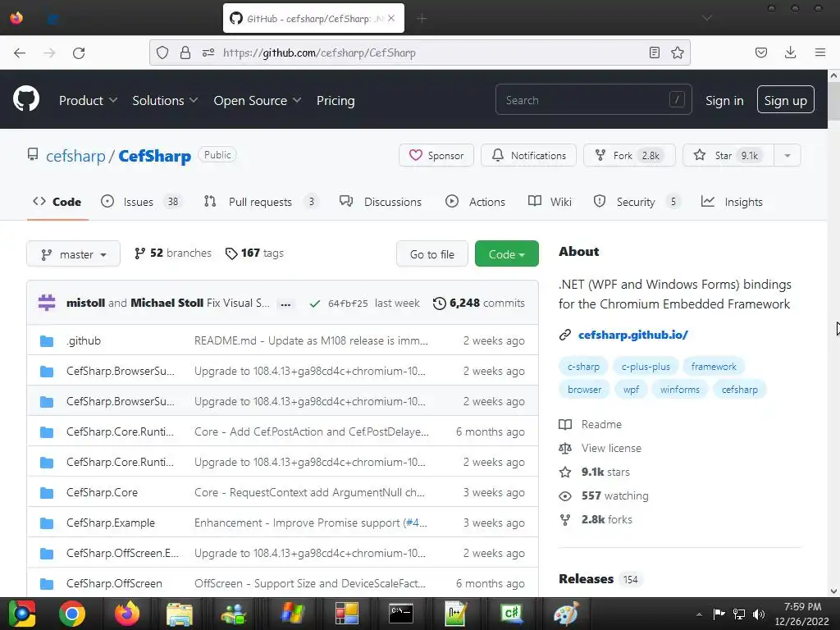This screenshot has height=630, width=840.
Task: Open command prompt from taskbar
Action: pyautogui.click(x=400, y=614)
